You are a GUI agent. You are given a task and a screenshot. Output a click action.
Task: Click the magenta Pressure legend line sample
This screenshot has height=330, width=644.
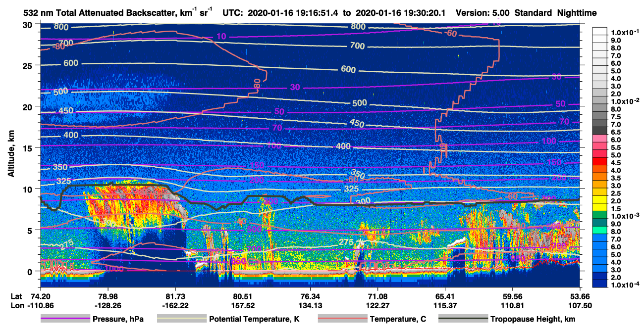(x=65, y=319)
